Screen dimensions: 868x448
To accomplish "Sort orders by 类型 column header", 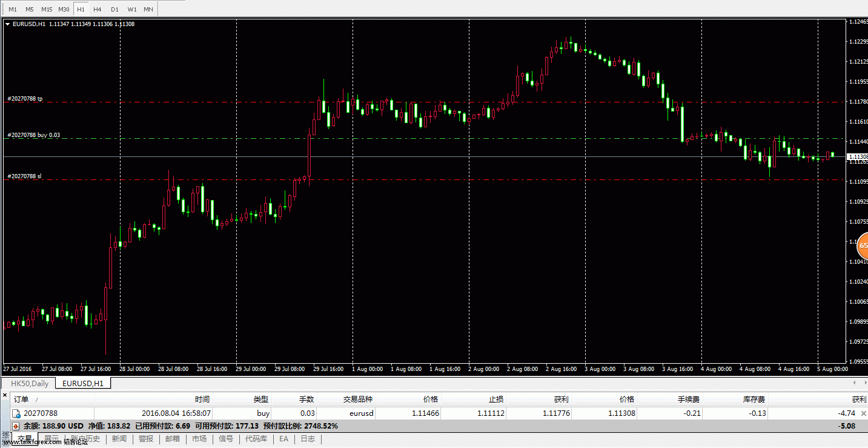I will (242, 400).
